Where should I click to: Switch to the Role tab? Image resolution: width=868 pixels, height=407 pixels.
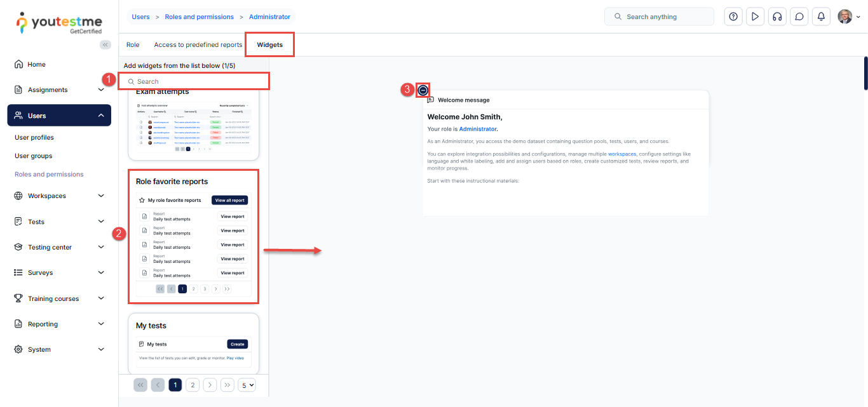(x=133, y=45)
